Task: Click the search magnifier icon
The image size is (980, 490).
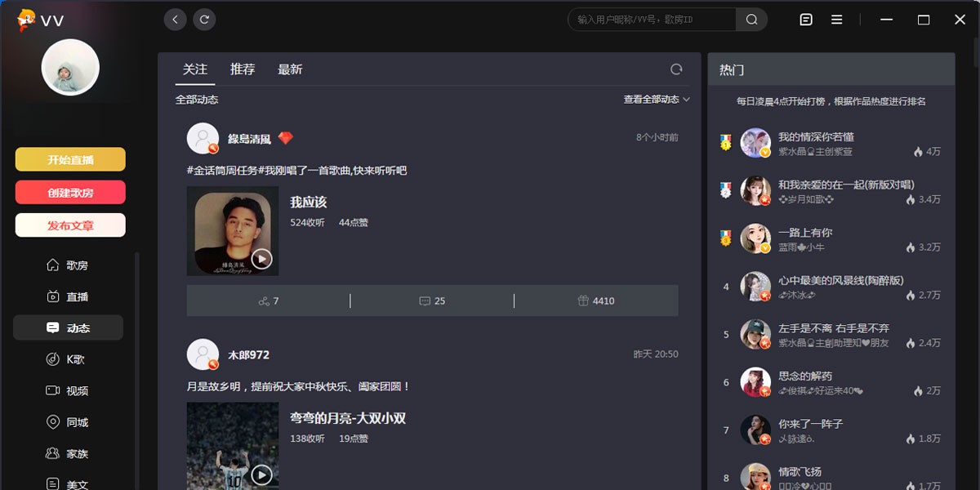Action: pos(751,20)
